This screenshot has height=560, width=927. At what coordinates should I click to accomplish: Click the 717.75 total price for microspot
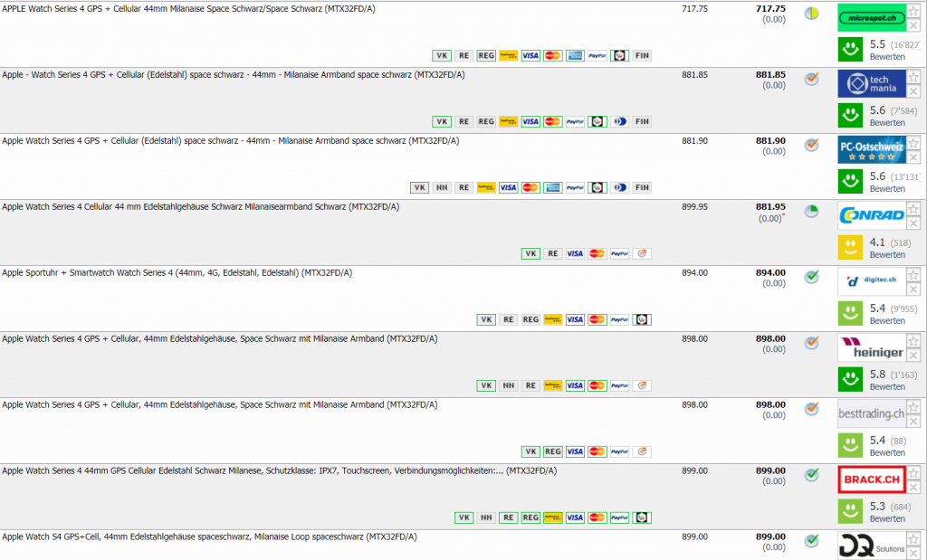pyautogui.click(x=769, y=8)
